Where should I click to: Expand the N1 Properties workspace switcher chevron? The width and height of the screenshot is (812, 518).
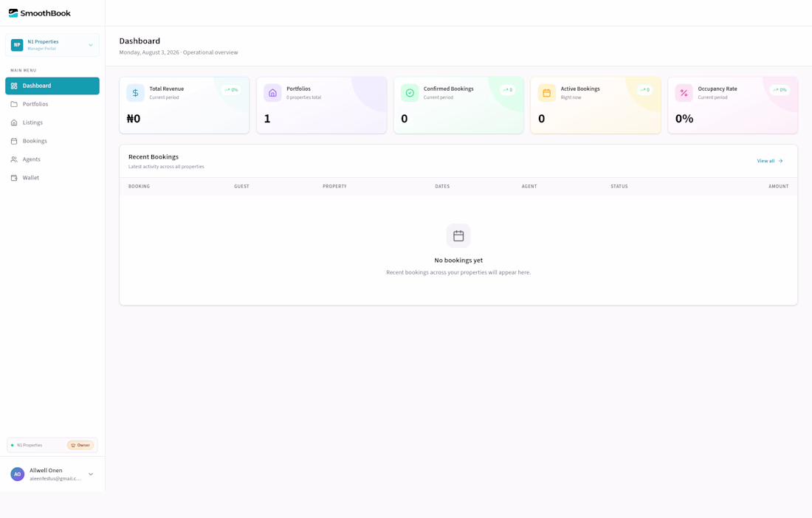click(91, 45)
